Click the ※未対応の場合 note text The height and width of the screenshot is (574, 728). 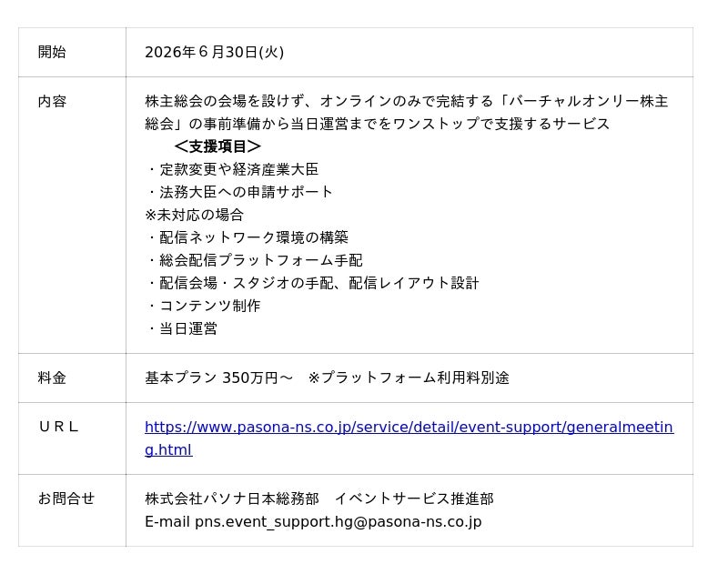(194, 215)
